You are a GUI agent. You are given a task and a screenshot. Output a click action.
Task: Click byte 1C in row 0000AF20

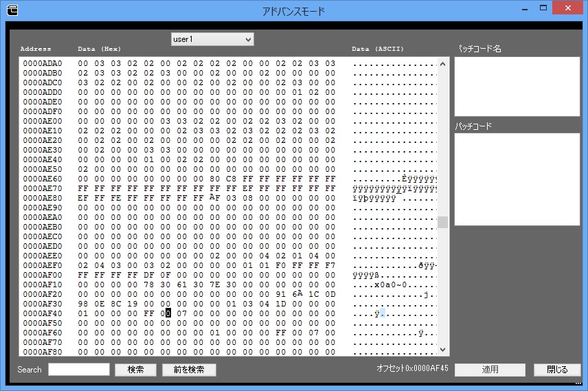314,295
